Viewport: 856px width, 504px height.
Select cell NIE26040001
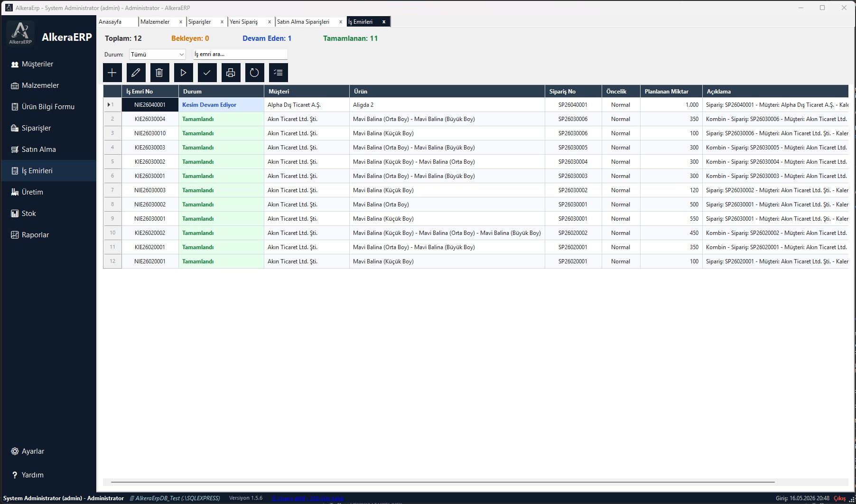coord(150,105)
